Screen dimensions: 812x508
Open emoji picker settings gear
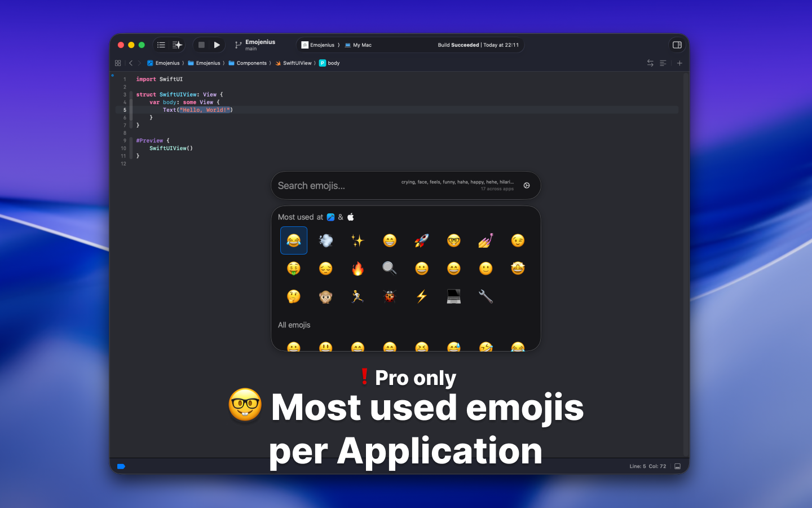coord(527,185)
